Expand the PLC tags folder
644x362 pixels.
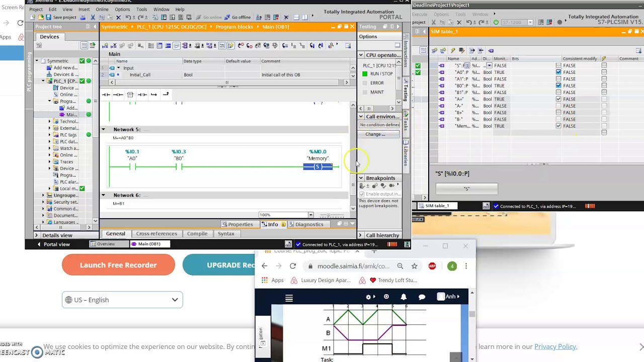(49, 135)
